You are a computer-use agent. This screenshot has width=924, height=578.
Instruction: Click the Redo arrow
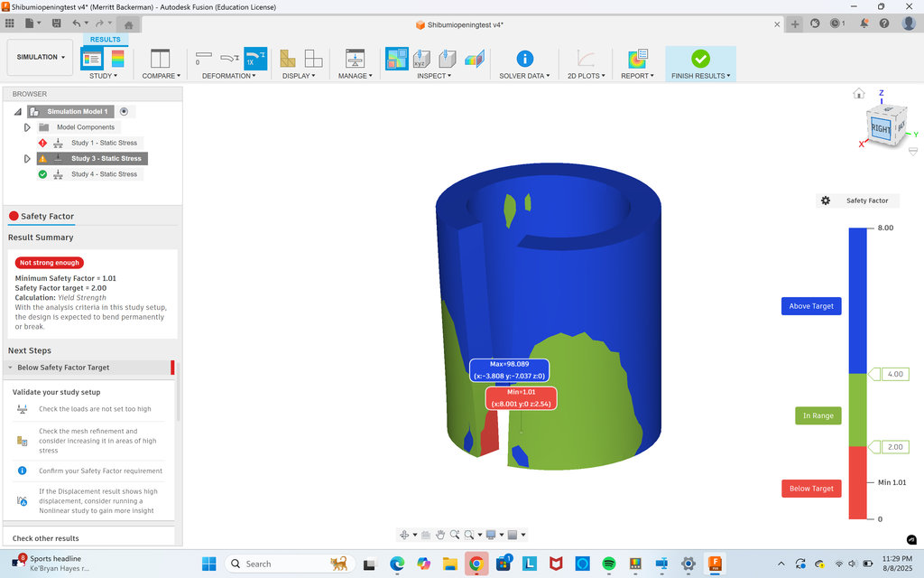[99, 23]
